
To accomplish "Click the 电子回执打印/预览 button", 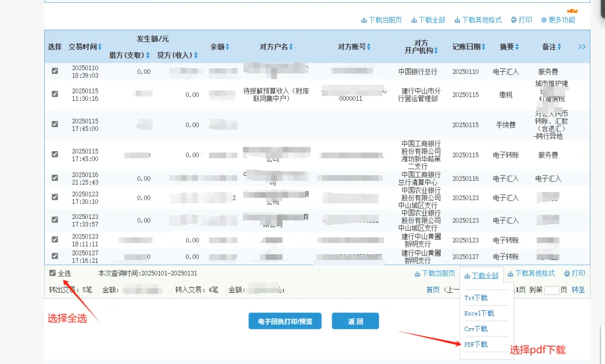I will 285,321.
